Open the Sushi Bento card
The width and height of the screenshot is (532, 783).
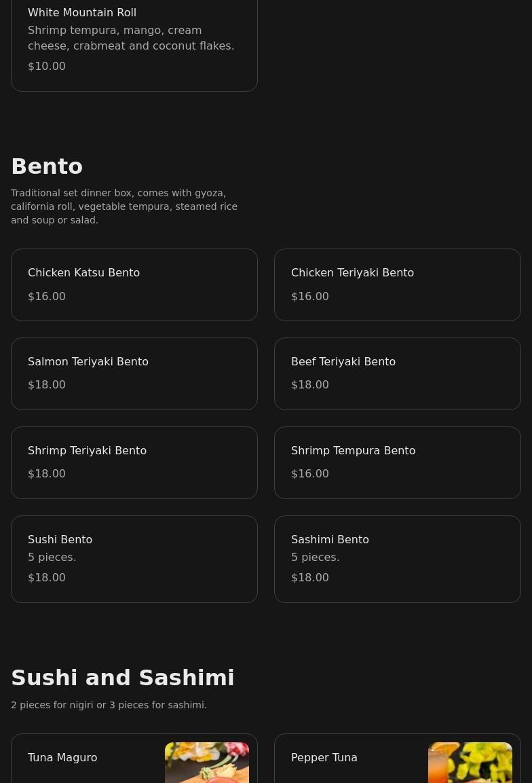click(x=134, y=559)
